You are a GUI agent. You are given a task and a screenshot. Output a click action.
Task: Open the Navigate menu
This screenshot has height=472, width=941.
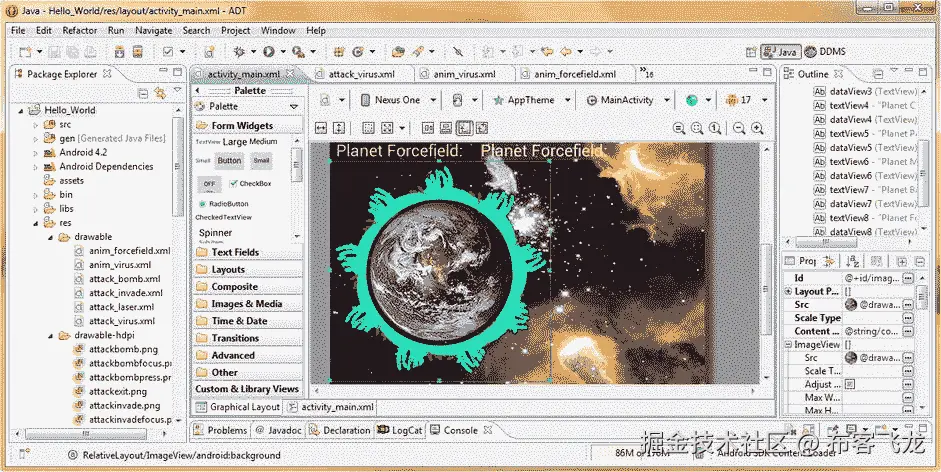[x=153, y=30]
